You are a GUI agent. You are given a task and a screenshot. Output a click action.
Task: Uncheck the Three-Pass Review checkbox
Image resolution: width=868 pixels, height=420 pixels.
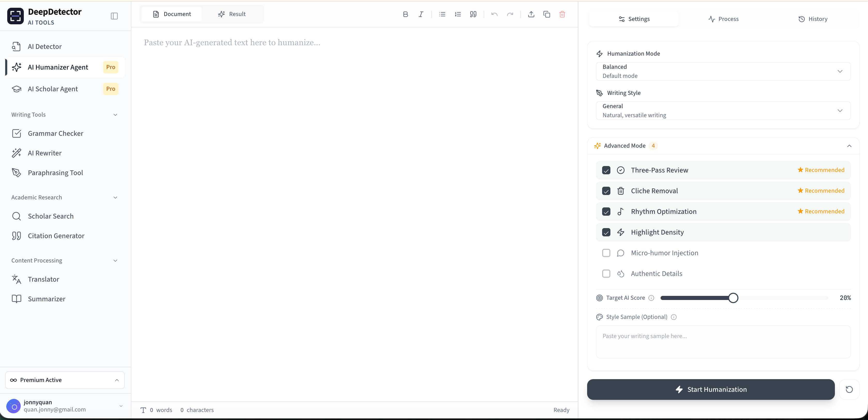click(x=606, y=170)
